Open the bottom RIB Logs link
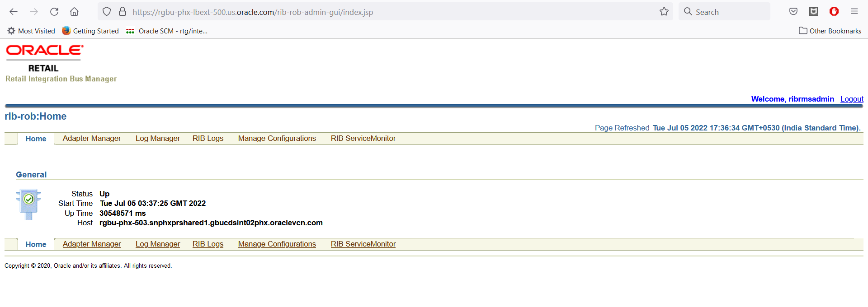The image size is (868, 307). tap(208, 244)
